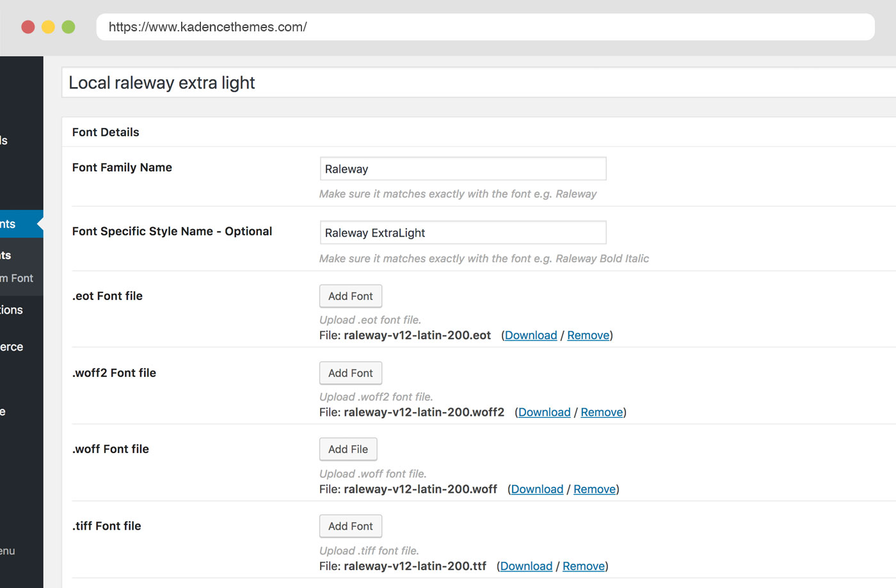Image resolution: width=896 pixels, height=588 pixels.
Task: Edit the title field 'Local raleway extra light'
Action: coord(479,83)
